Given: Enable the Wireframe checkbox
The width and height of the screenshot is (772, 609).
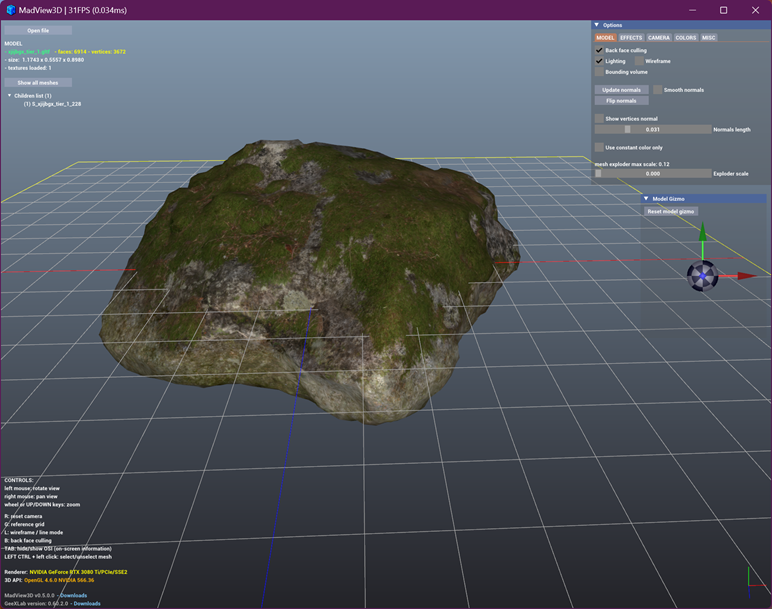Looking at the screenshot, I should (x=639, y=61).
